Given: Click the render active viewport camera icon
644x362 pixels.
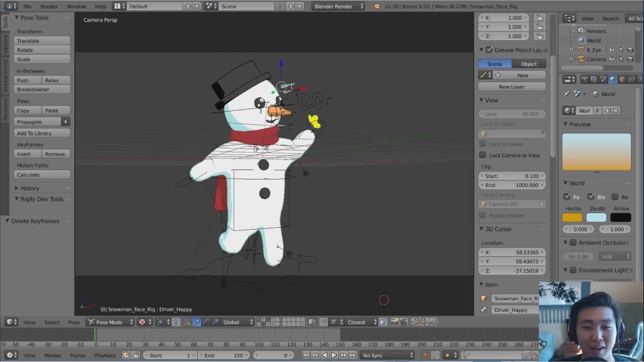Looking at the screenshot, I should click(x=394, y=322).
